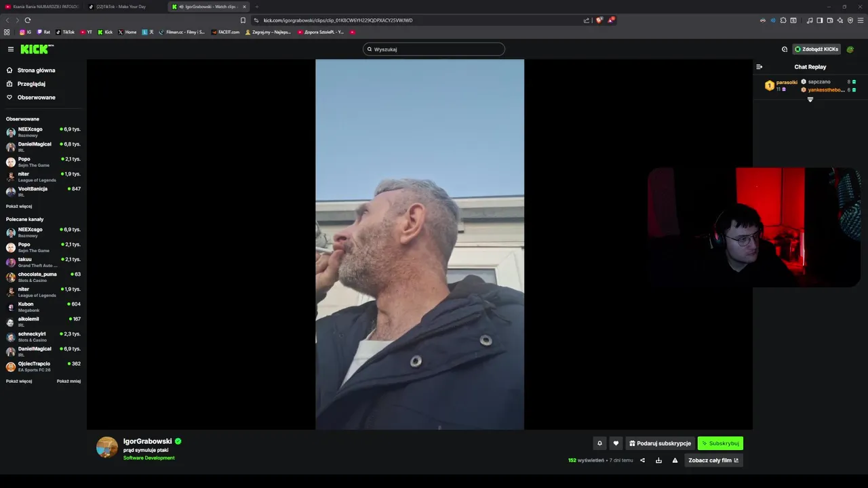868x488 pixels.
Task: Open OjciecTrapcio recommended channel
Action: click(x=43, y=366)
